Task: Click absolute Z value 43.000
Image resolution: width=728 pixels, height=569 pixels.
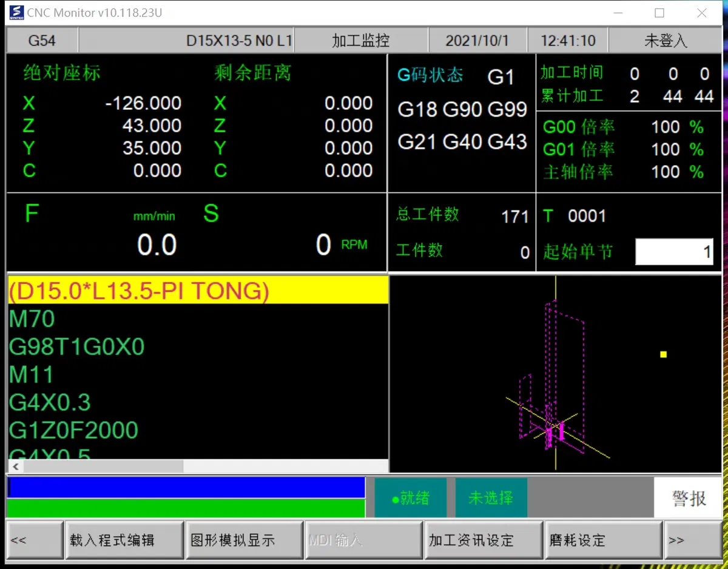Action: (152, 126)
